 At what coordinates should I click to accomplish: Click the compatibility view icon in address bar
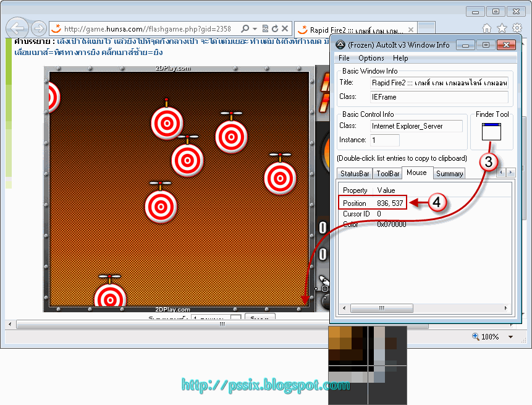click(x=265, y=29)
